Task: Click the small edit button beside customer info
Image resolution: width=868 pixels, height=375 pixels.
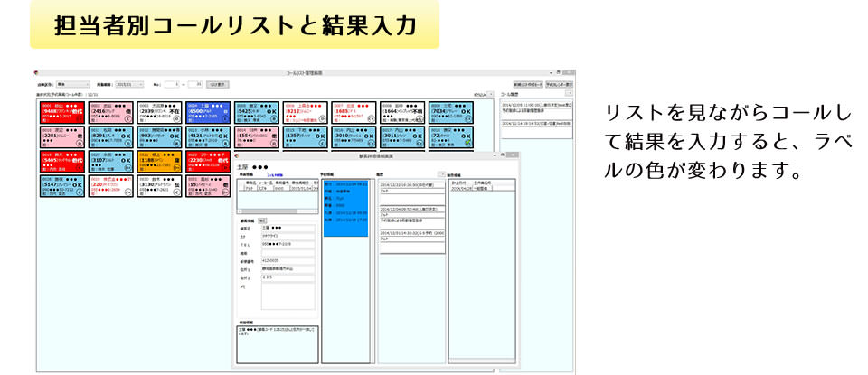Action: 262,220
